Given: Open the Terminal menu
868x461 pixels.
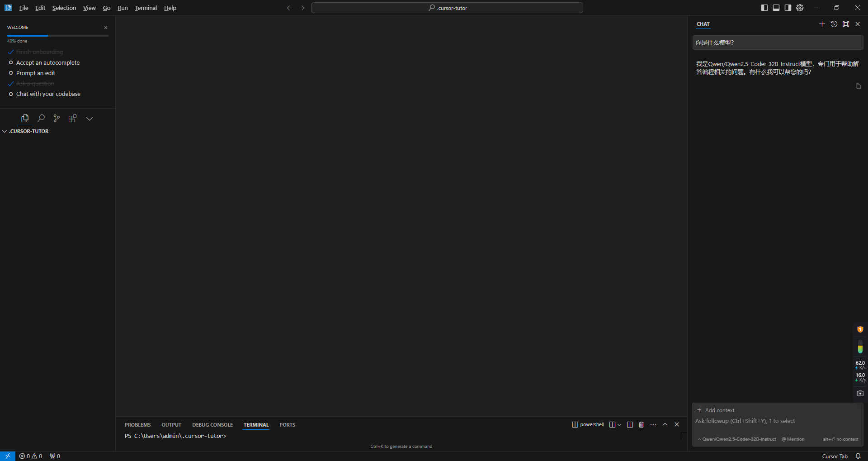Looking at the screenshot, I should point(146,8).
